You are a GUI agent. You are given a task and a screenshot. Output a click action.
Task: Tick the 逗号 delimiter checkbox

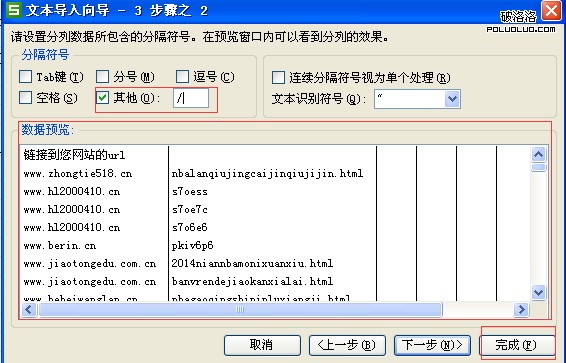(182, 76)
